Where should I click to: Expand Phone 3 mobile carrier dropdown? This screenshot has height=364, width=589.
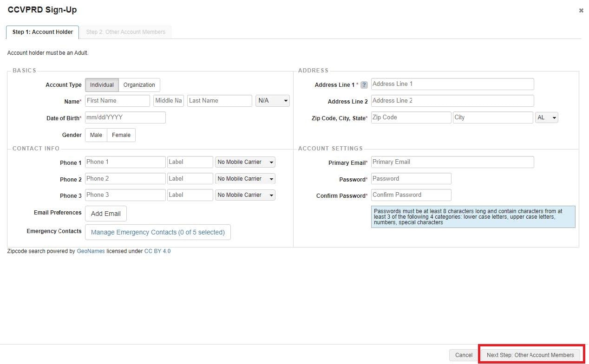click(x=245, y=195)
